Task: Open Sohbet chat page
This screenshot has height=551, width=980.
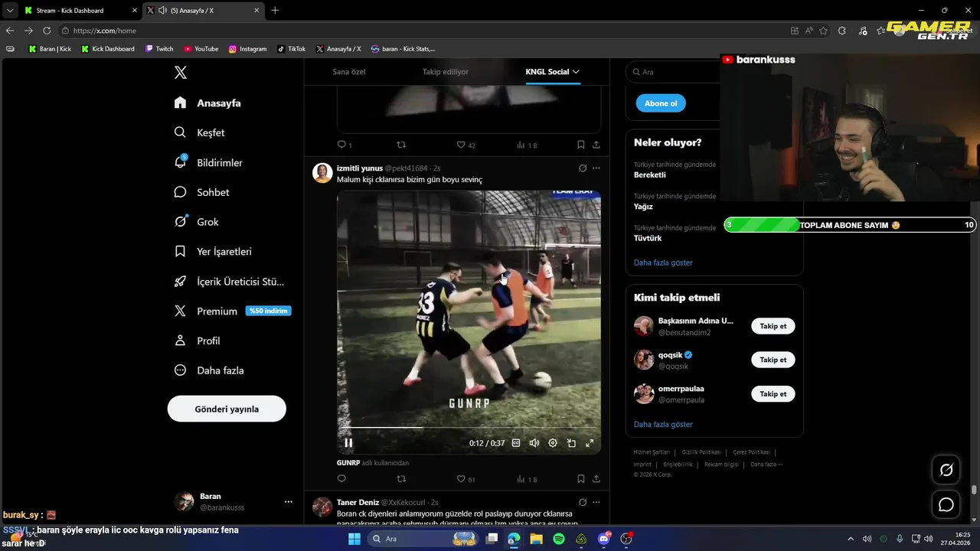Action: pyautogui.click(x=201, y=192)
